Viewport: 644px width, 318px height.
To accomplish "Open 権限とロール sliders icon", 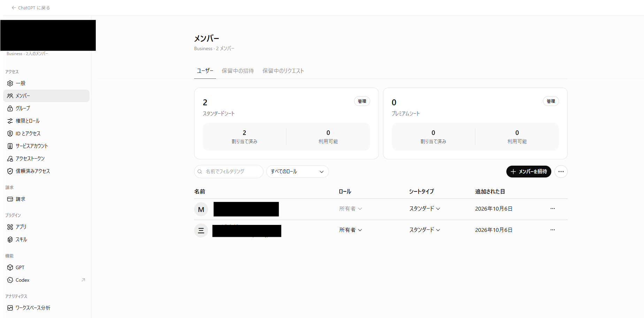I will tap(10, 121).
